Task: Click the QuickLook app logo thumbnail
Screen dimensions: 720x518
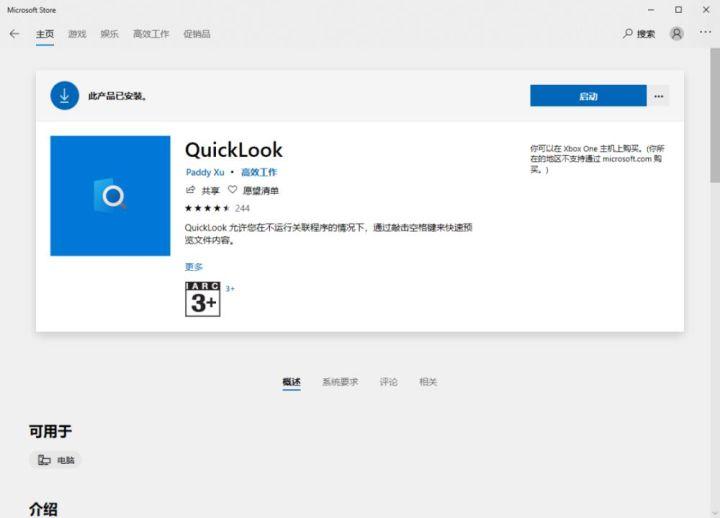Action: point(110,196)
